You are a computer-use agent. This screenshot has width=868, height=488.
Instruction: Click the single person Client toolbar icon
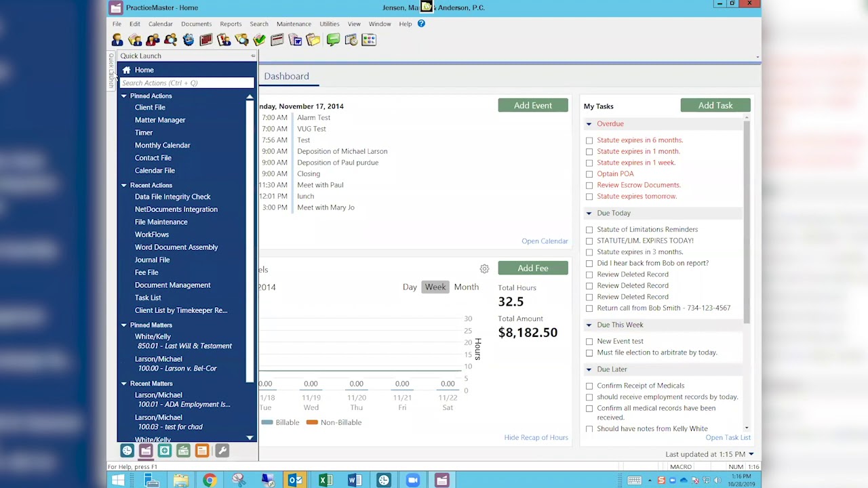coord(117,40)
